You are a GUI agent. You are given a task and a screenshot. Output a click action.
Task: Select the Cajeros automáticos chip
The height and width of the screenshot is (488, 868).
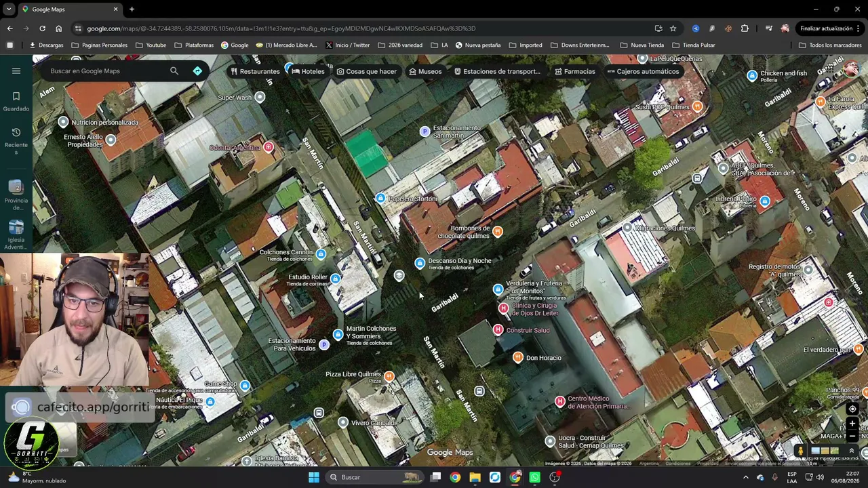[643, 71]
